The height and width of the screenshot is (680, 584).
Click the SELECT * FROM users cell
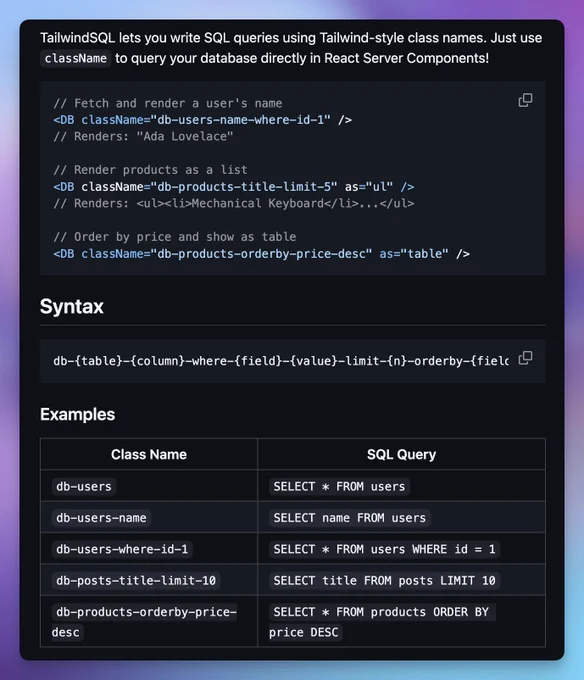click(x=401, y=486)
